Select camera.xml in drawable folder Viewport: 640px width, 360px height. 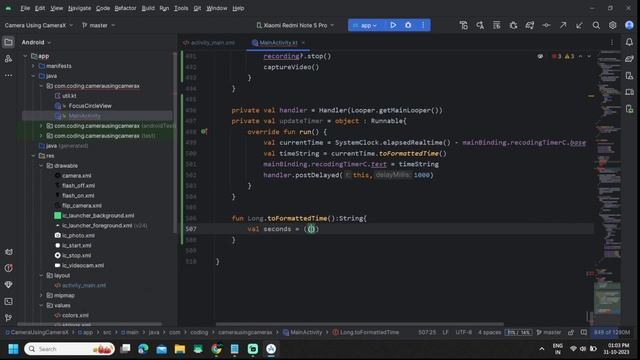[77, 176]
